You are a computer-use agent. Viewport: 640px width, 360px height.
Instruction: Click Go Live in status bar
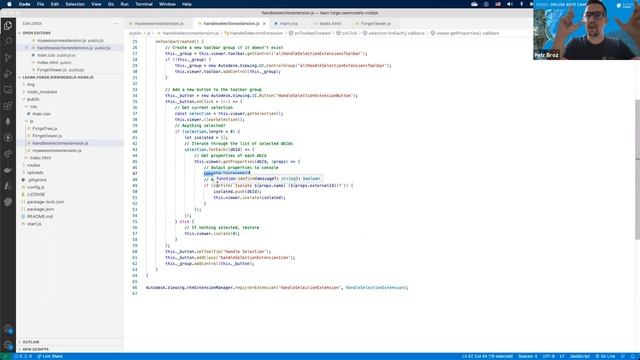(605, 356)
